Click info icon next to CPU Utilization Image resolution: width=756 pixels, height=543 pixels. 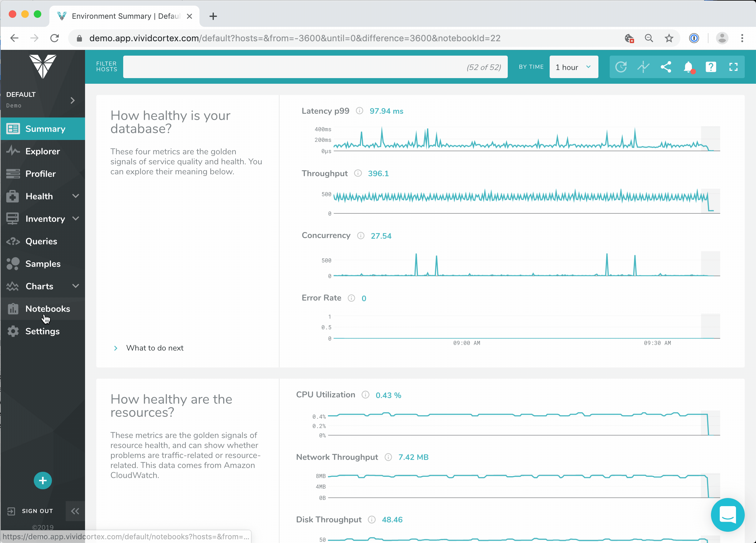point(365,395)
